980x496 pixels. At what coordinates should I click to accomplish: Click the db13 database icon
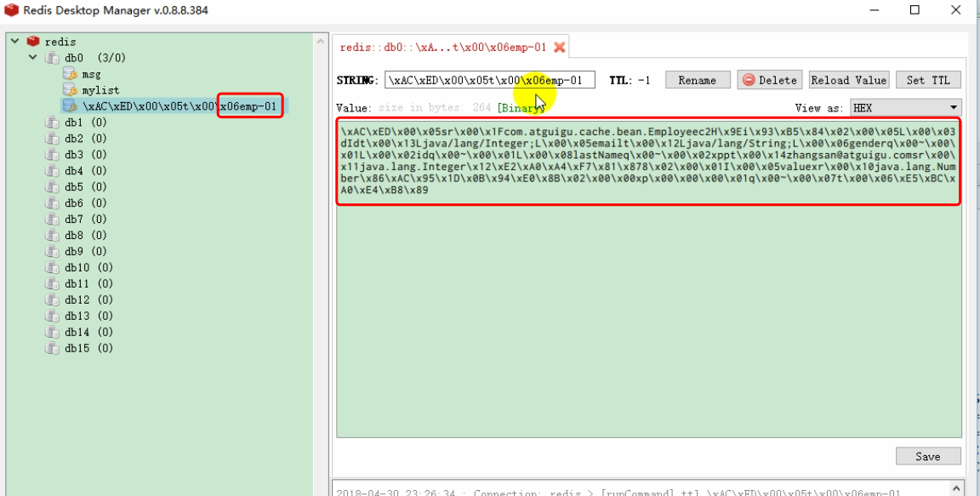tap(53, 316)
